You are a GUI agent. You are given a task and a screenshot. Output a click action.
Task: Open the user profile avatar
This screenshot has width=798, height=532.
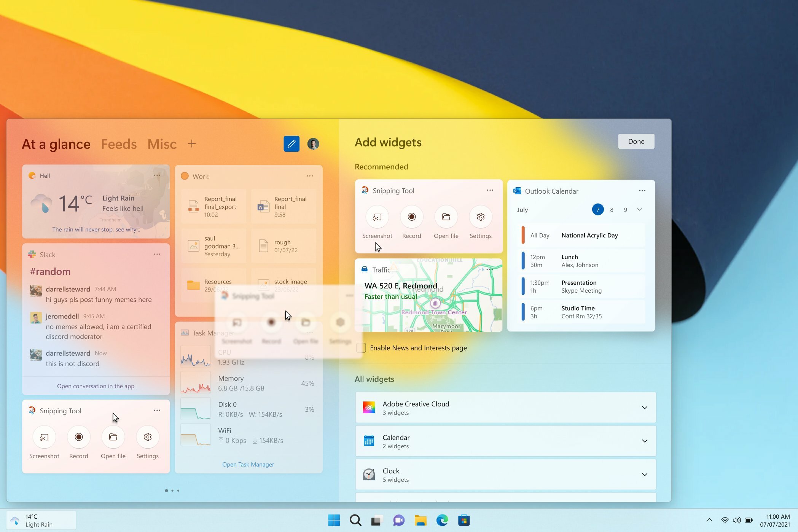[x=313, y=144]
